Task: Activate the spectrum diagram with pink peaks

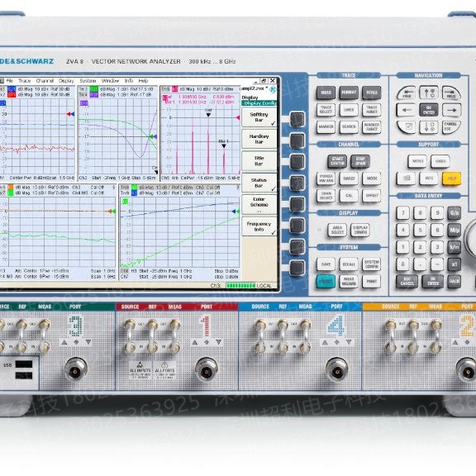Action: [x=200, y=134]
